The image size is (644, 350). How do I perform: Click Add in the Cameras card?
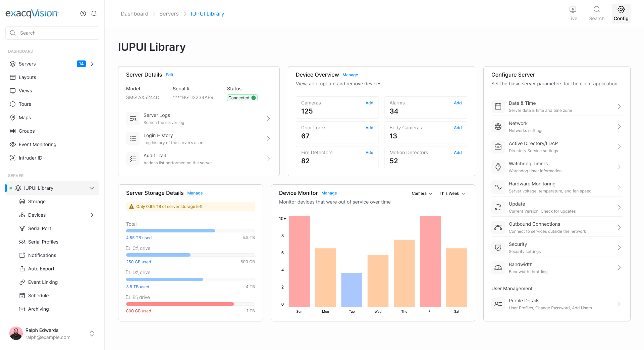[x=369, y=103]
